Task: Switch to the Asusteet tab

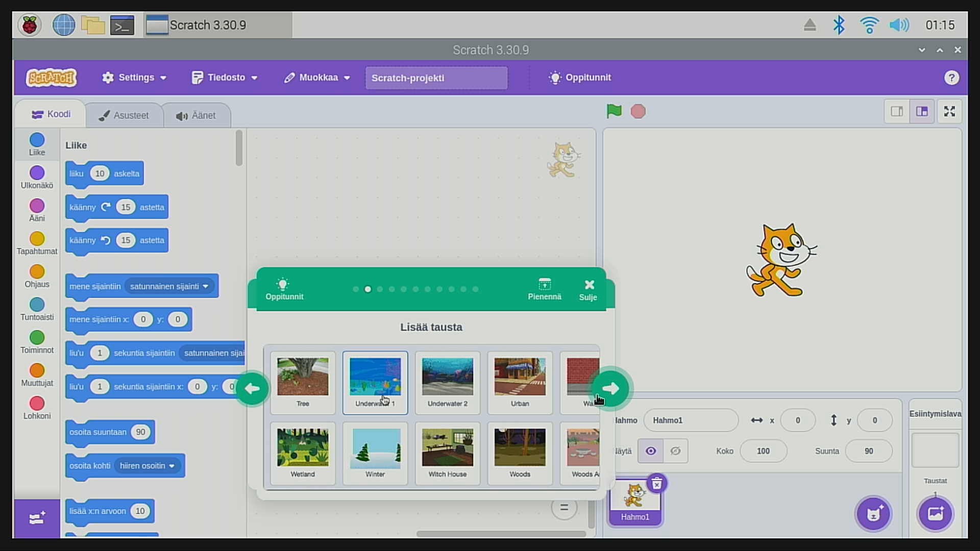Action: point(124,115)
